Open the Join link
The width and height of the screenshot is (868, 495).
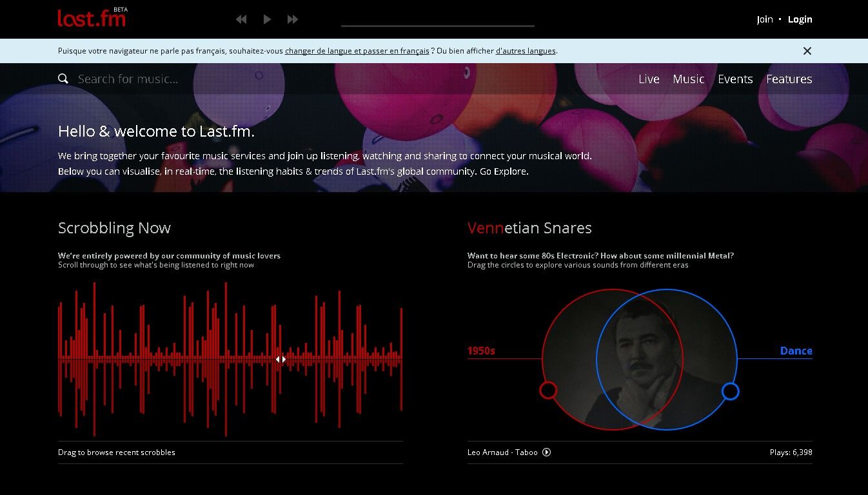764,19
